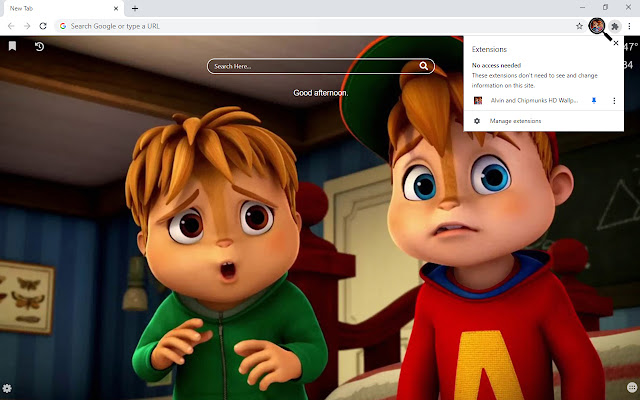This screenshot has width=640, height=400.
Task: Close the New Tab tab
Action: (x=116, y=8)
